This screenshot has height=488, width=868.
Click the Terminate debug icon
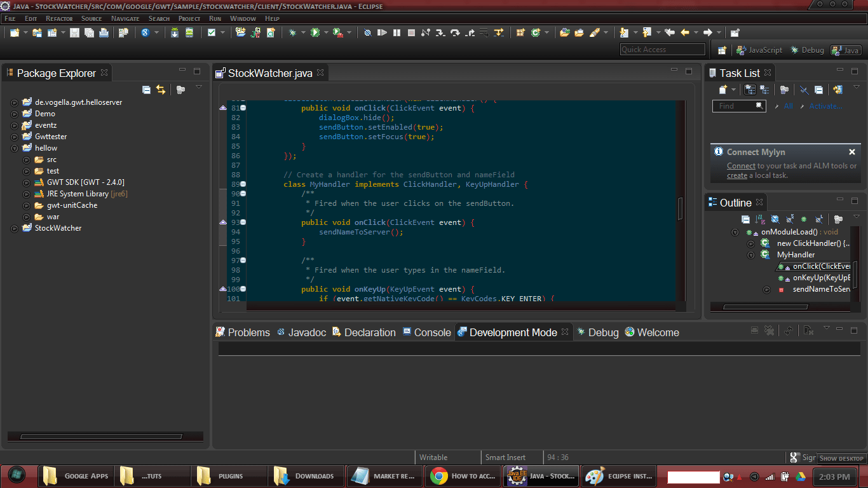pyautogui.click(x=411, y=32)
